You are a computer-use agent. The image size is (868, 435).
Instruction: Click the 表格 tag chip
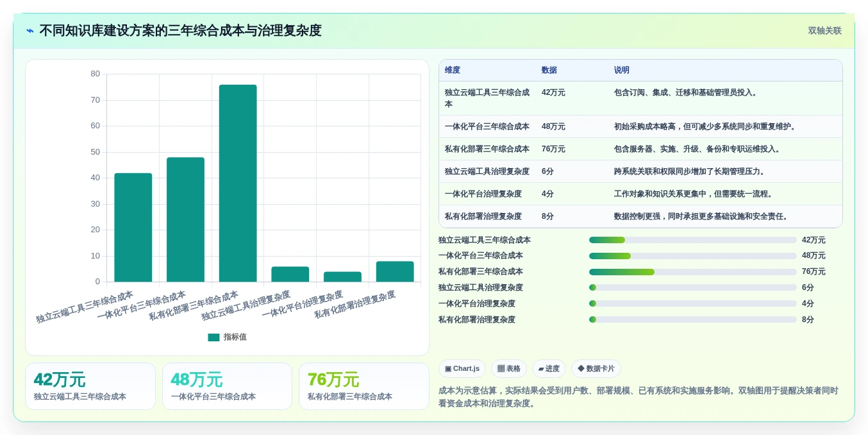tap(509, 368)
